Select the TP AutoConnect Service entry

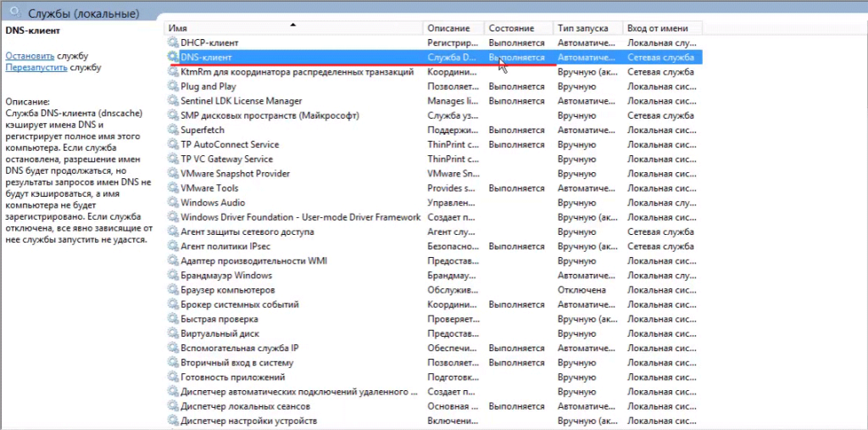click(230, 144)
